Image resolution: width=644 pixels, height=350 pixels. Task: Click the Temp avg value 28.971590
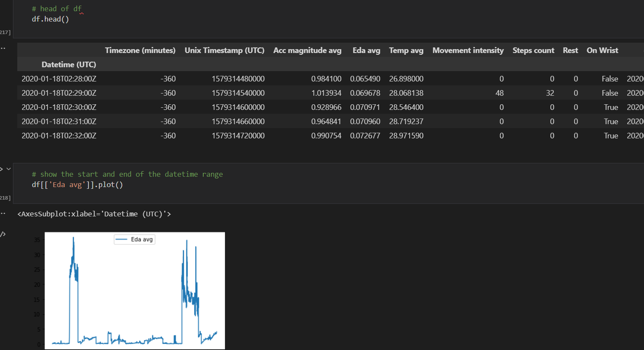click(406, 136)
